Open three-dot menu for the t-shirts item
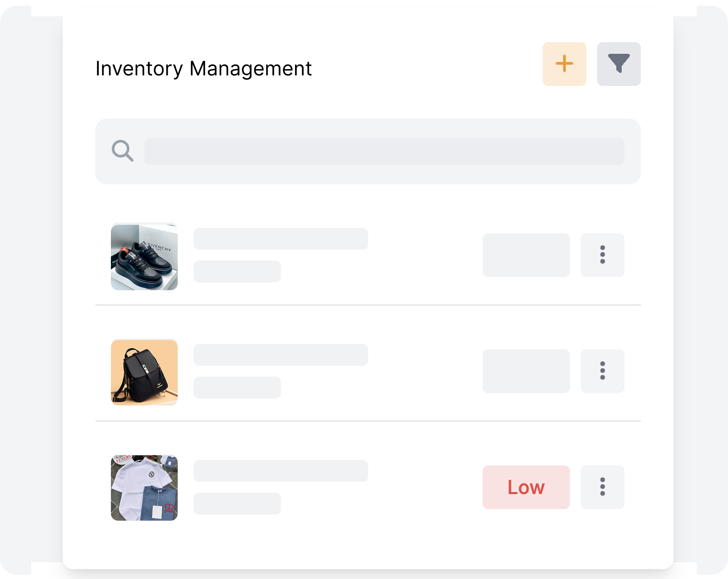The width and height of the screenshot is (728, 579). 602,487
